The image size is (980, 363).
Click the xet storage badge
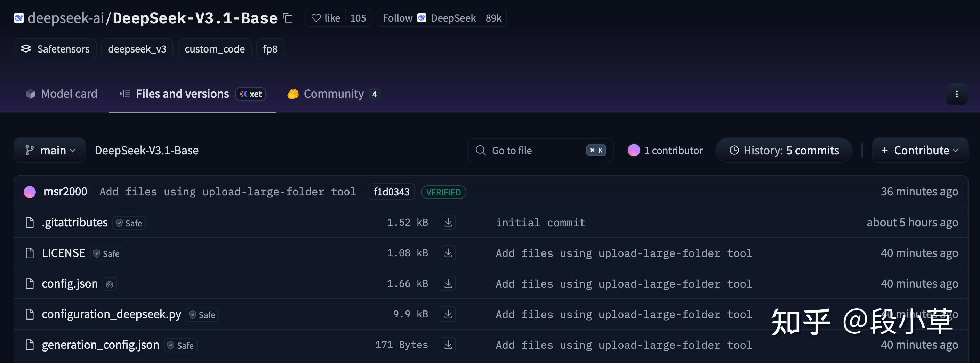(x=251, y=94)
